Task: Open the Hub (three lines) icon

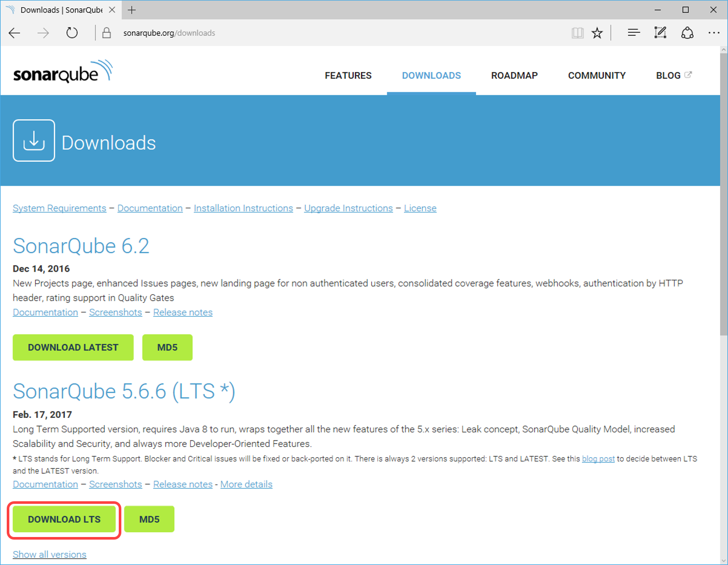Action: 634,33
